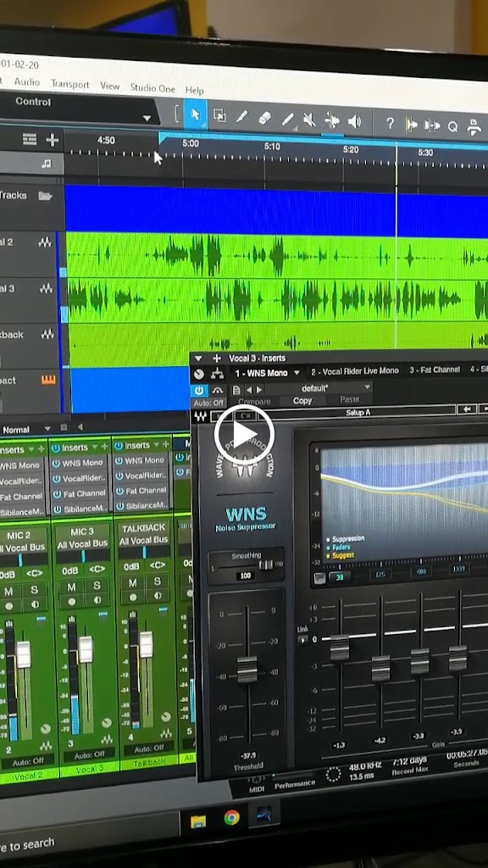The image size is (488, 868).
Task: Solo the MIC 3 channel
Action: pos(97,585)
